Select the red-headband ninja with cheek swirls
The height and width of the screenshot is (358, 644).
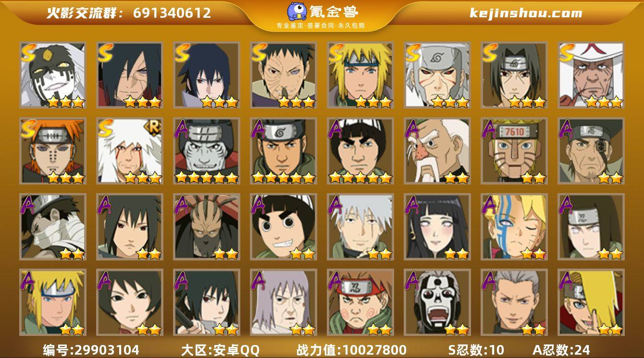click(x=360, y=302)
